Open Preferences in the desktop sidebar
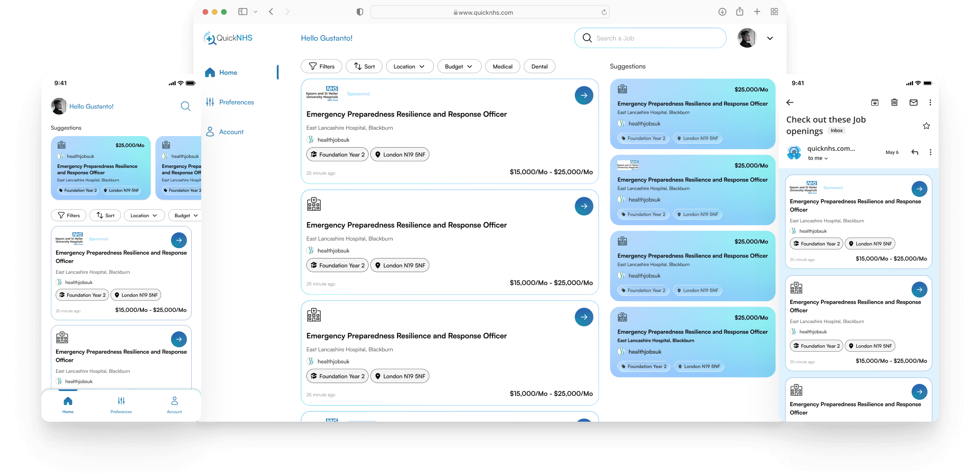The height and width of the screenshot is (473, 980). (236, 102)
